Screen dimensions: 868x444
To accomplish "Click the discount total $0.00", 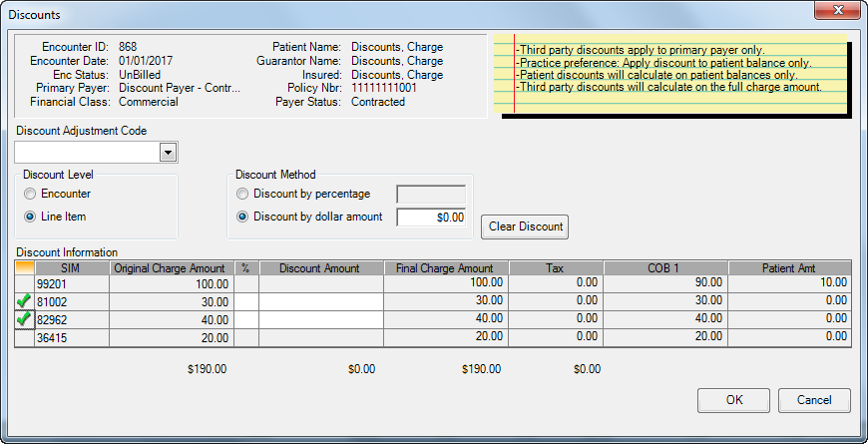I will tap(361, 369).
